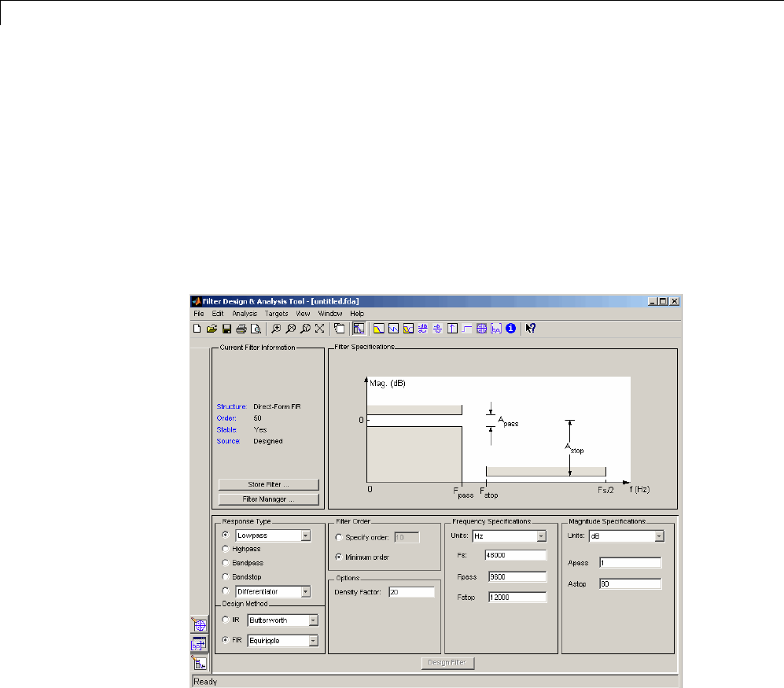Show the Filter Specifications view icon
This screenshot has height=688, width=784.
359,329
